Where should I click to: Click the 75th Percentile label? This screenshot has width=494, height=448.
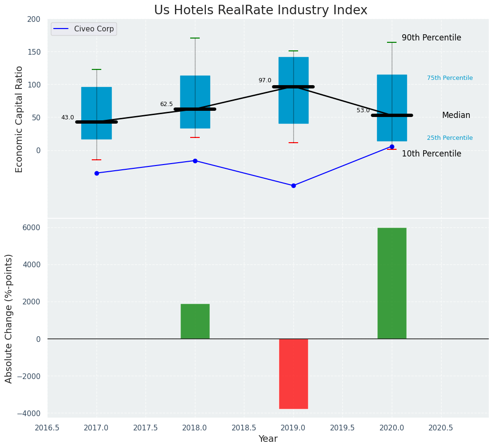point(449,78)
